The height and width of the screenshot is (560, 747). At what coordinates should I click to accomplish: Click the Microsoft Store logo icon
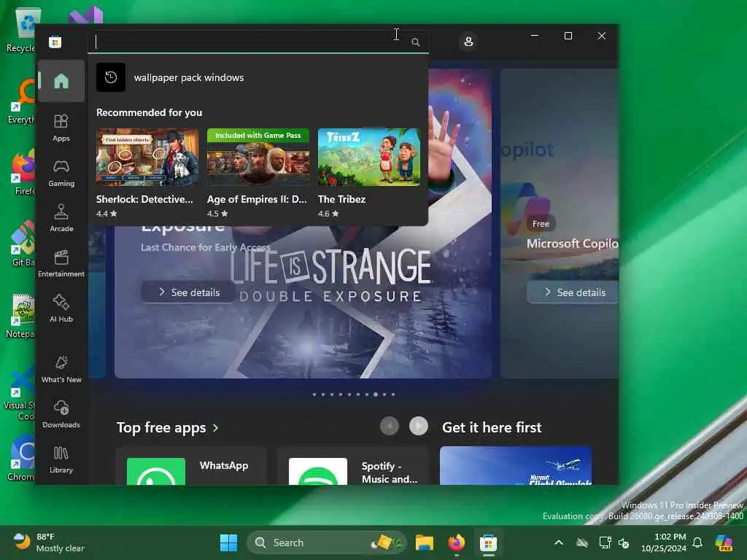[x=55, y=42]
